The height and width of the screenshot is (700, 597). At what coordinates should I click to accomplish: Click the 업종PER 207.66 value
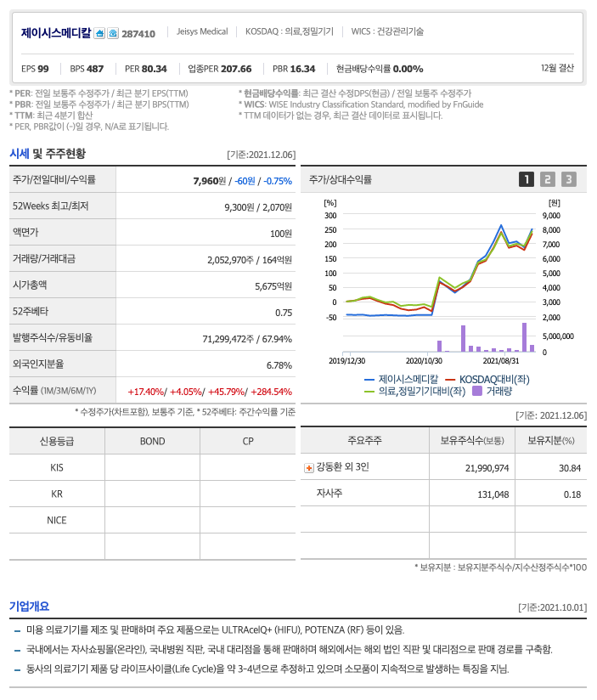(x=220, y=69)
